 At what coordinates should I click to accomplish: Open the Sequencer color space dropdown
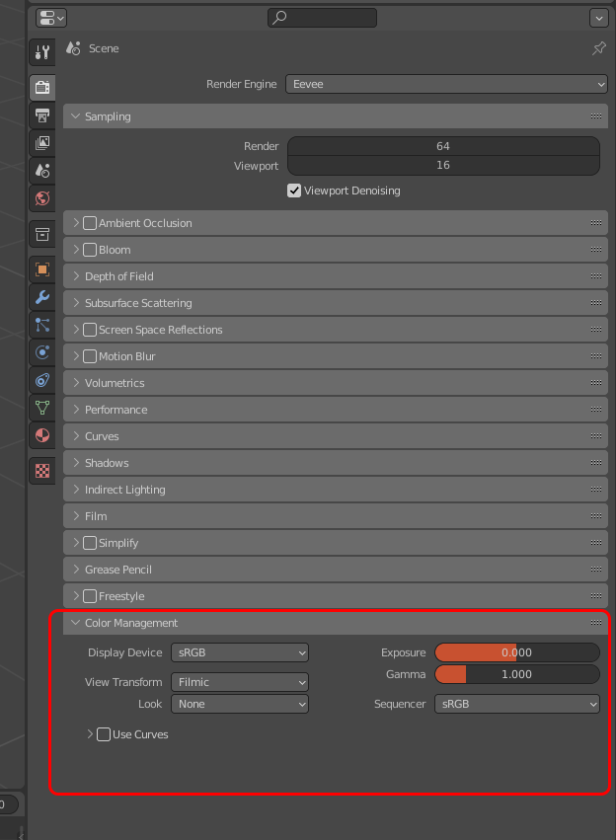point(517,704)
